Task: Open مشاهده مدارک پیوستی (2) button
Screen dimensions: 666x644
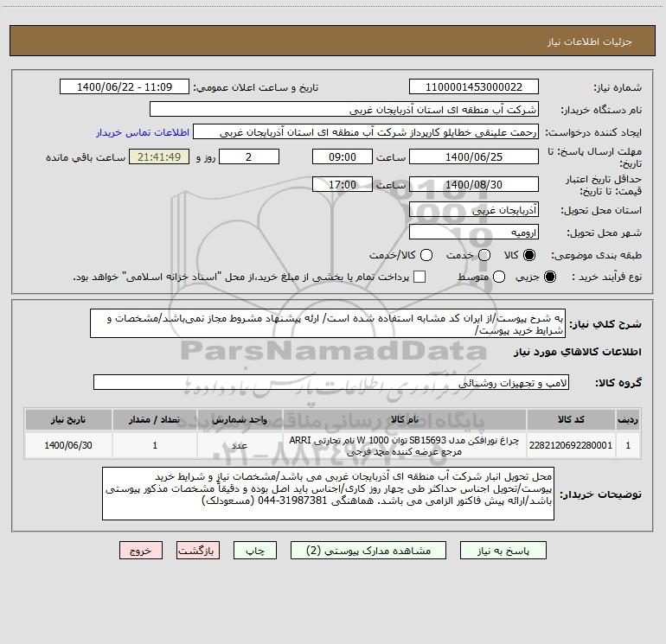Action: click(x=368, y=551)
